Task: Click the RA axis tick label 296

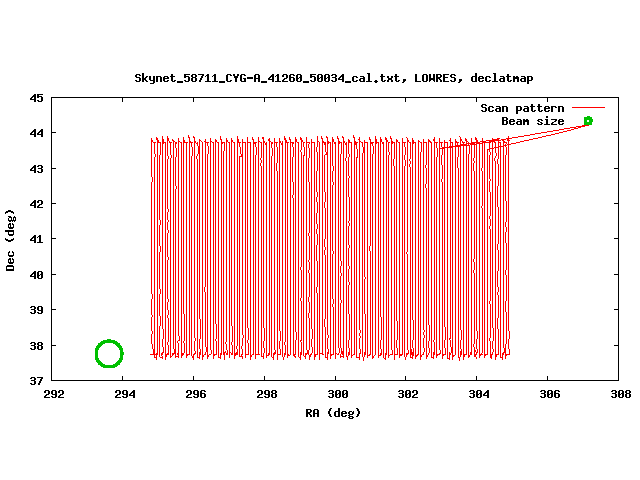Action: pos(196,394)
